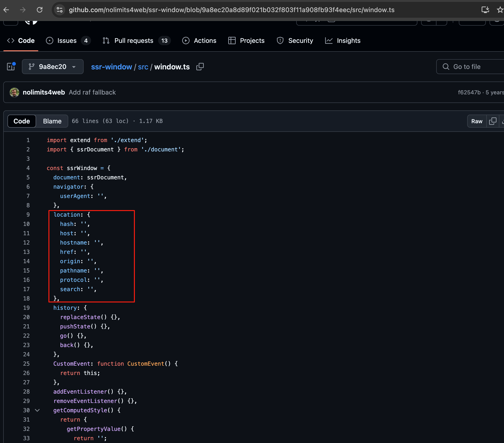Open the ssr-window breadcrumb link
504x443 pixels.
tap(112, 67)
